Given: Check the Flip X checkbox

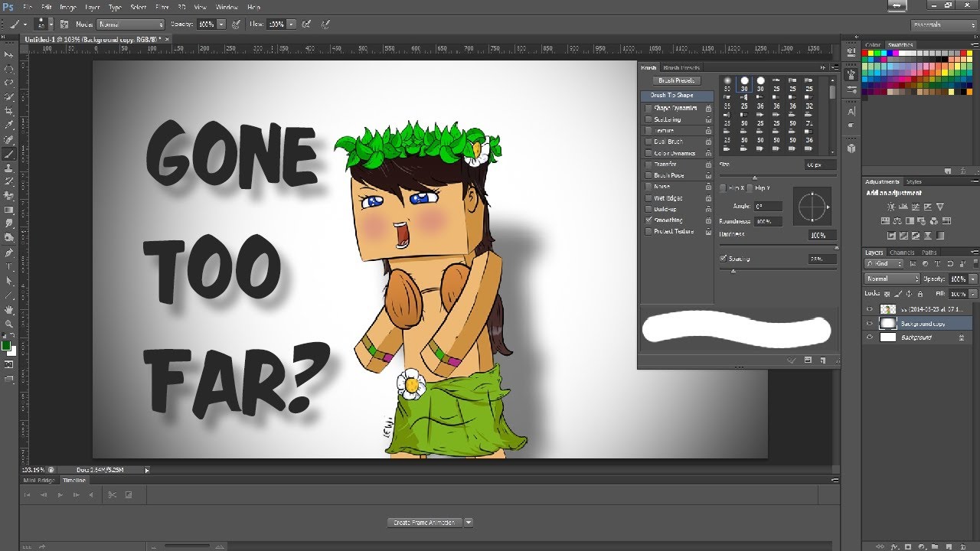Looking at the screenshot, I should pos(724,187).
